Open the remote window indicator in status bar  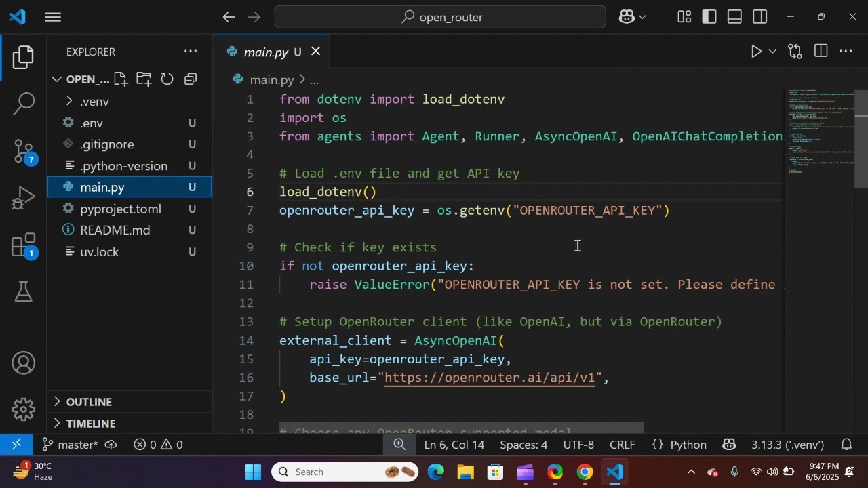(17, 445)
